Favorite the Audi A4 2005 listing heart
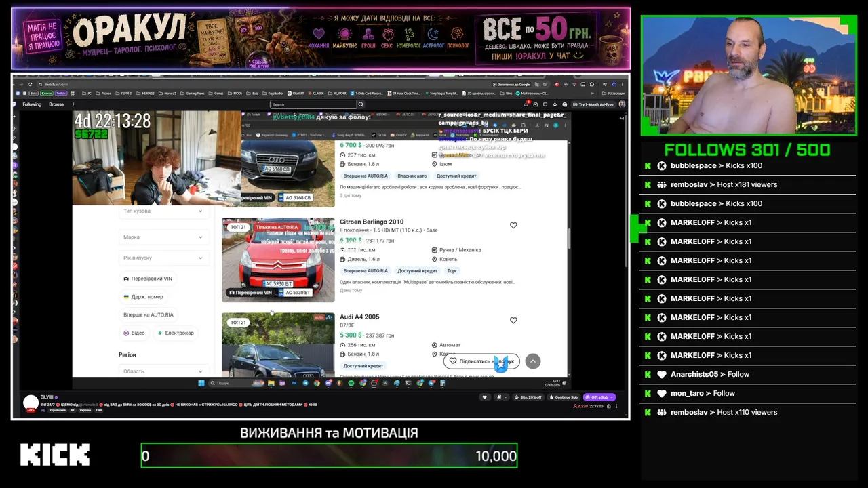 [x=513, y=320]
